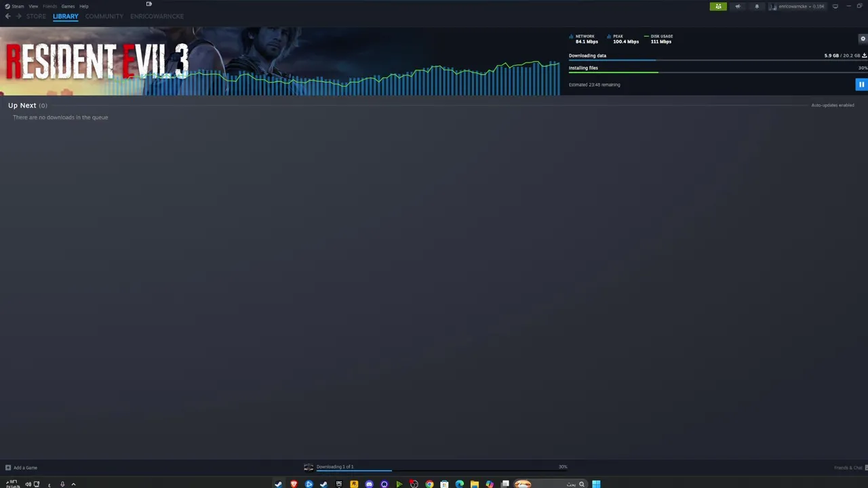868x488 pixels.
Task: Click the Add a Game button
Action: [22, 468]
